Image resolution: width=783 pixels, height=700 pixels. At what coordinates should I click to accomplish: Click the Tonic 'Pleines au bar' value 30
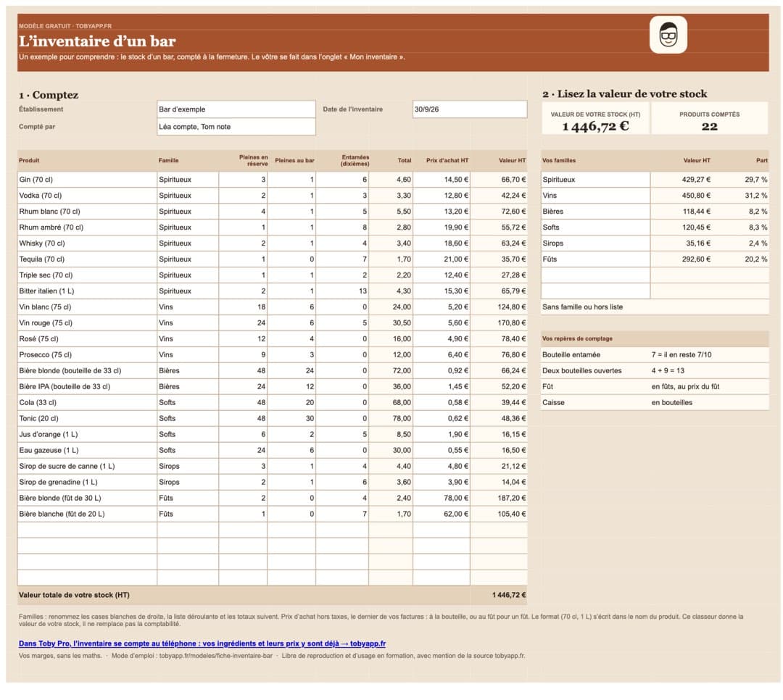point(291,419)
